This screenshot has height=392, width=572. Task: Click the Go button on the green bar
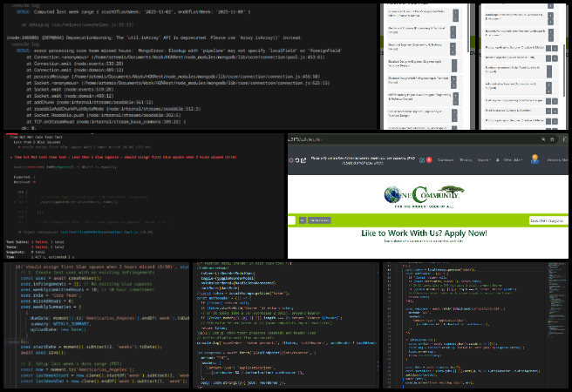(x=303, y=220)
